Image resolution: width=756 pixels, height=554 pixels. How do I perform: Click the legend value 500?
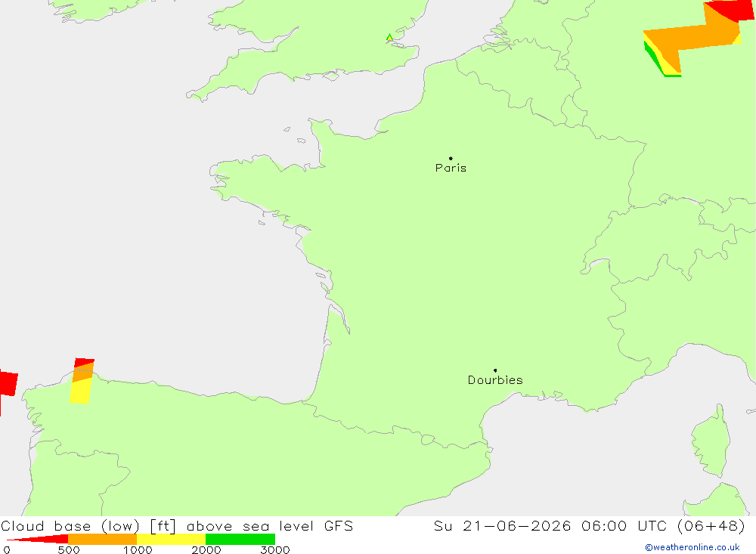[69, 549]
